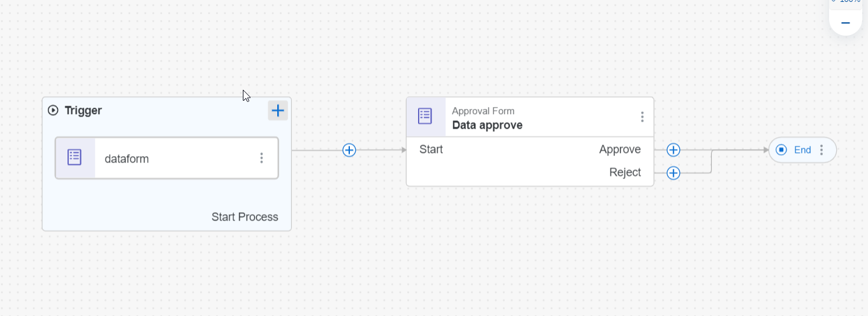Select the Trigger title text
The image size is (868, 316).
click(x=83, y=111)
